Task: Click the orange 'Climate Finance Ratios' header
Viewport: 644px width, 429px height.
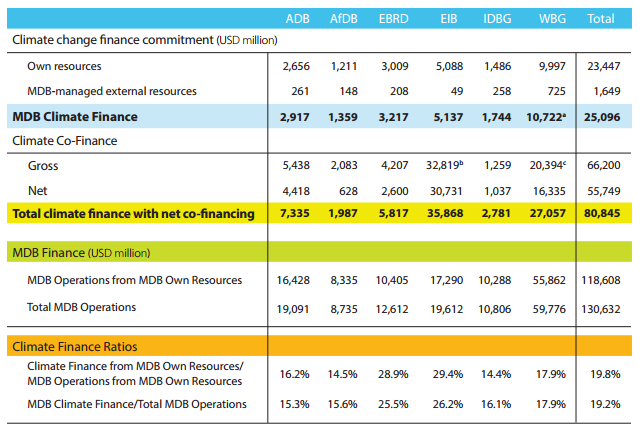Action: click(x=76, y=345)
